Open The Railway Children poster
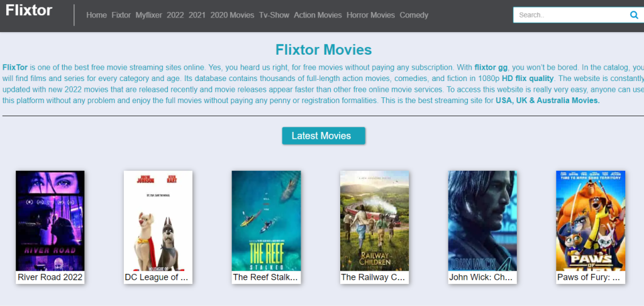The image size is (644, 306). [x=374, y=221]
